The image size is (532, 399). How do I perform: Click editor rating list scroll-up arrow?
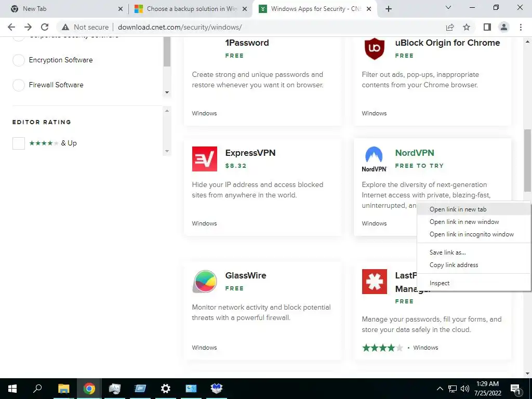tap(167, 111)
